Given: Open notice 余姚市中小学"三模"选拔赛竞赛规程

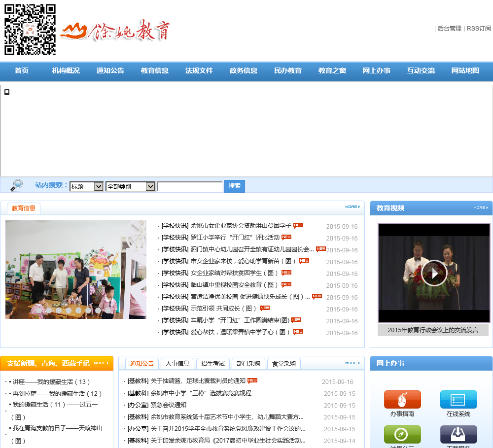Looking at the screenshot, I should coord(201,393).
